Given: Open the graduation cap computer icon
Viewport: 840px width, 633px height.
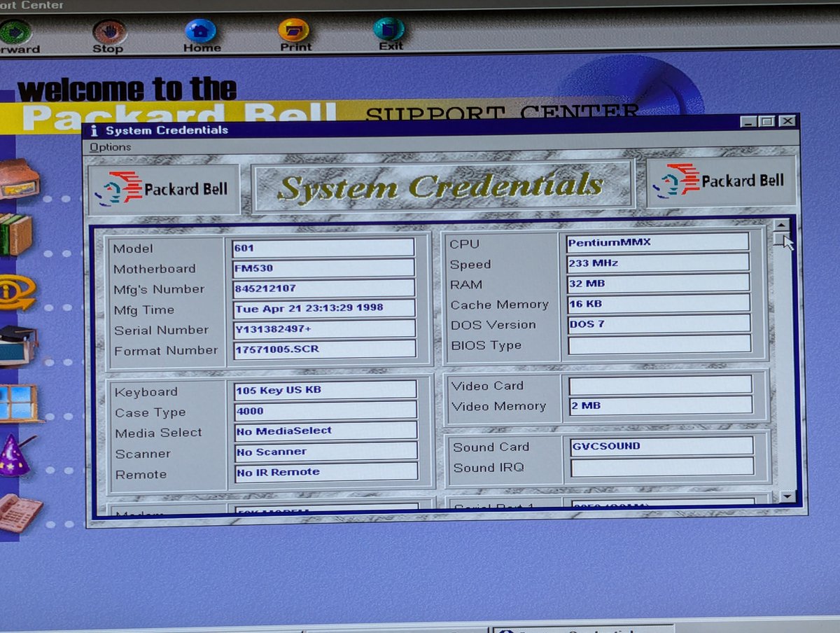Looking at the screenshot, I should [18, 345].
